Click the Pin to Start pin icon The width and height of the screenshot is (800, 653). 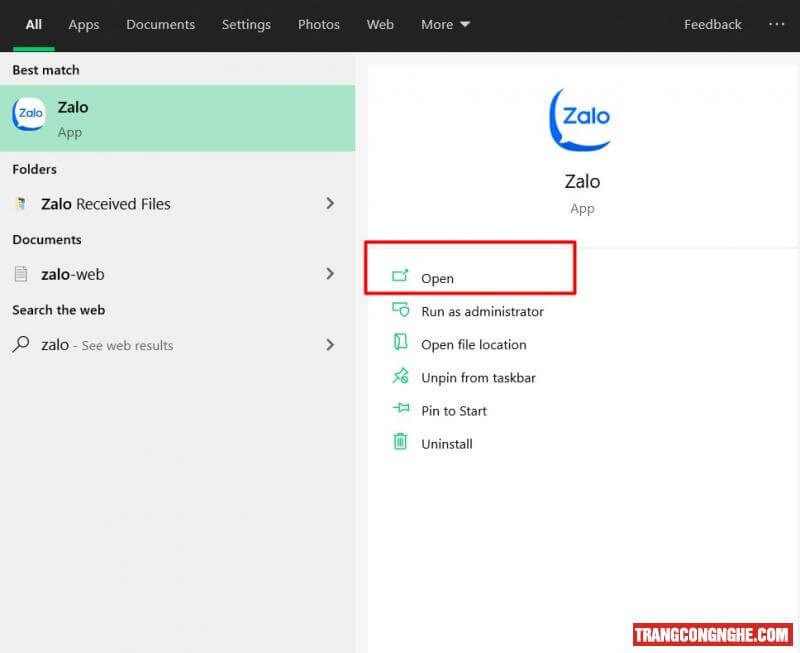pyautogui.click(x=400, y=409)
